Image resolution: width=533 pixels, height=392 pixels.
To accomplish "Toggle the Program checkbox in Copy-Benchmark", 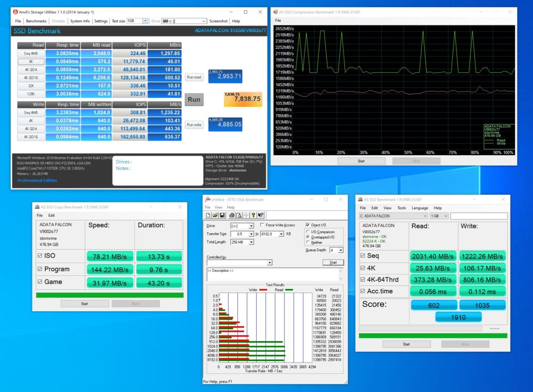I will 40,269.
